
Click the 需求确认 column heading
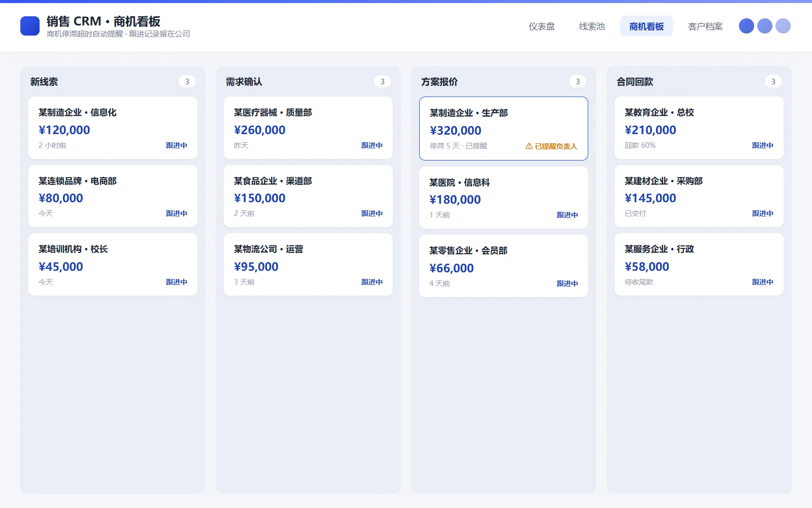coord(244,82)
